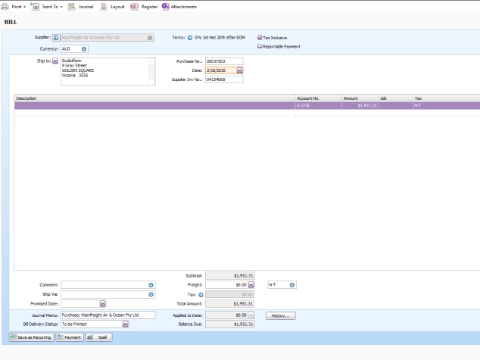The height and width of the screenshot is (360, 480).
Task: Click the Purchase No. field
Action: coord(224,61)
